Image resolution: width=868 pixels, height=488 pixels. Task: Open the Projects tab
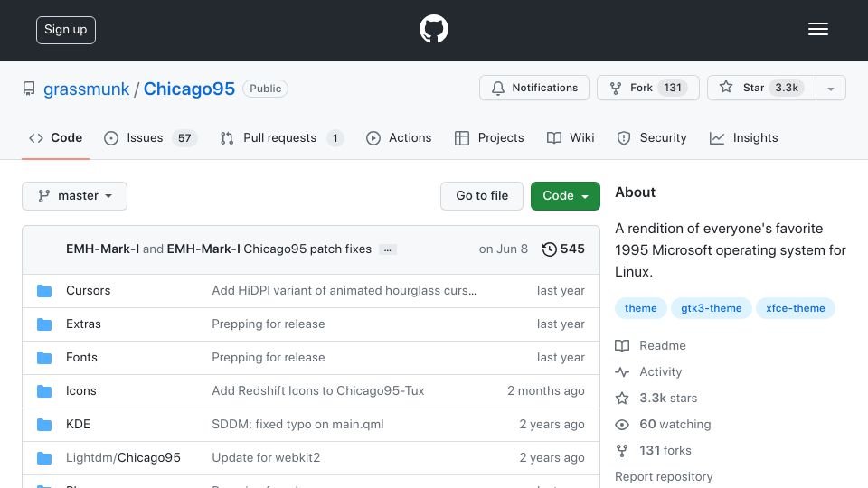click(x=489, y=137)
